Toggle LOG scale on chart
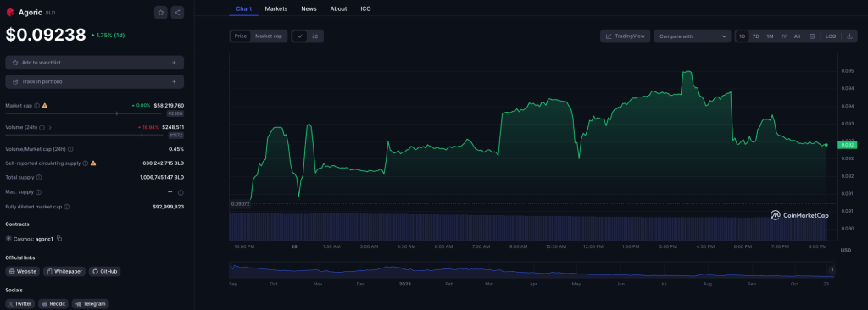Screen dimensions: 868x310 pyautogui.click(x=831, y=36)
